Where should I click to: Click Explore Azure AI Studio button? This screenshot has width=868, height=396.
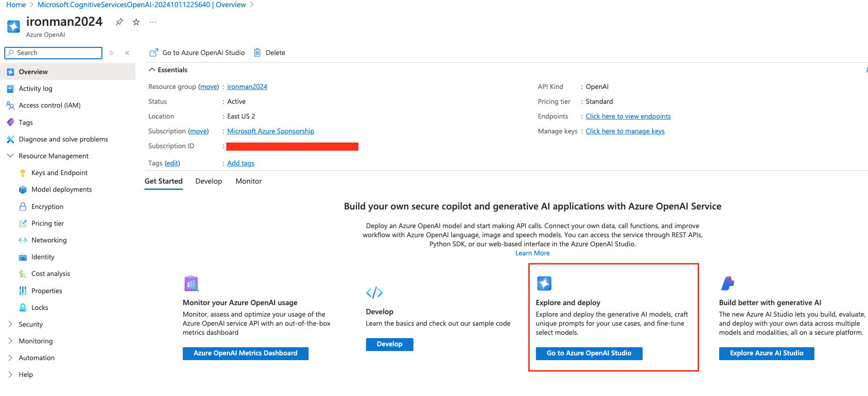(x=767, y=353)
